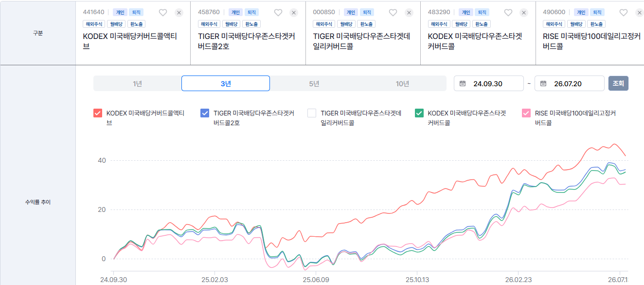Favorite the KODEX 미국배당커버드콜액티브 fund heart icon
This screenshot has height=285, width=644.
pos(163,13)
